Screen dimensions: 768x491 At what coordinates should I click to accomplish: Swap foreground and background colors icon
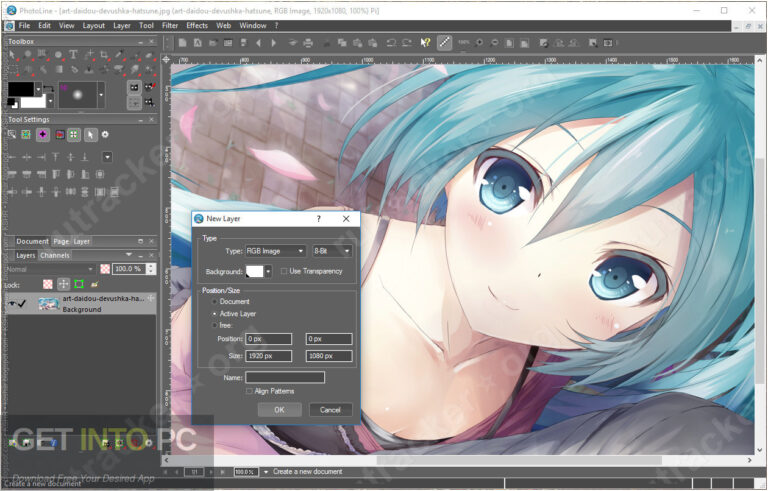point(48,88)
